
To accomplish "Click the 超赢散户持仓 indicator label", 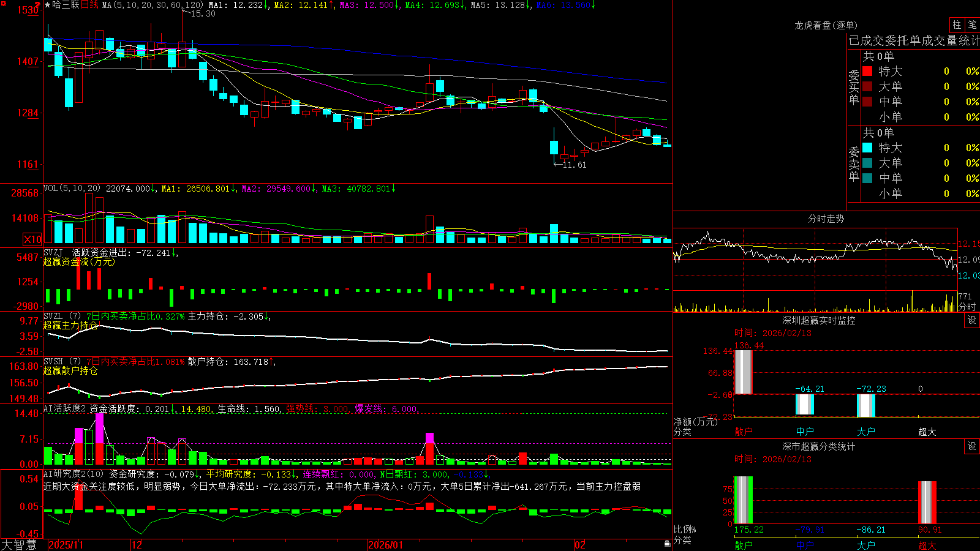I will coord(70,370).
